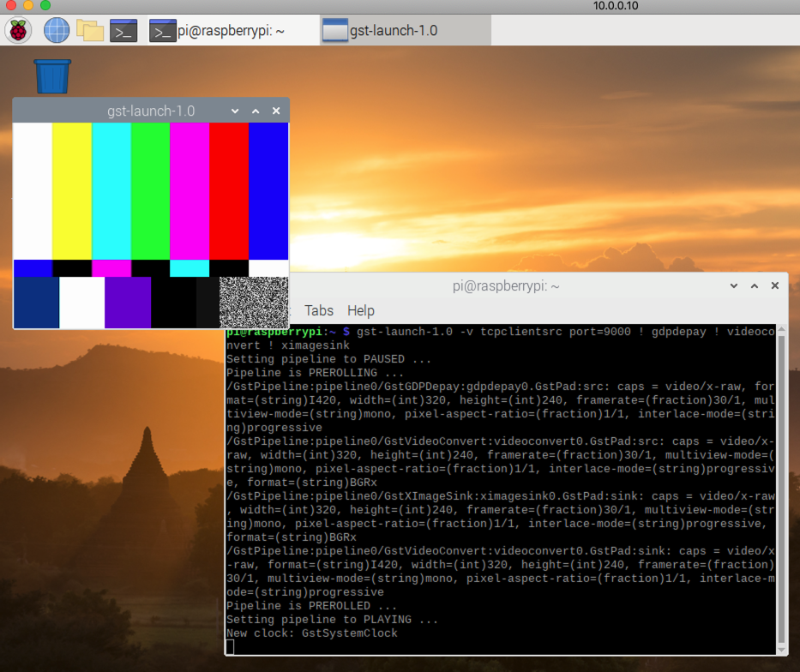Open the Wastebasket desktop icon
This screenshot has height=672, width=800.
coord(52,76)
